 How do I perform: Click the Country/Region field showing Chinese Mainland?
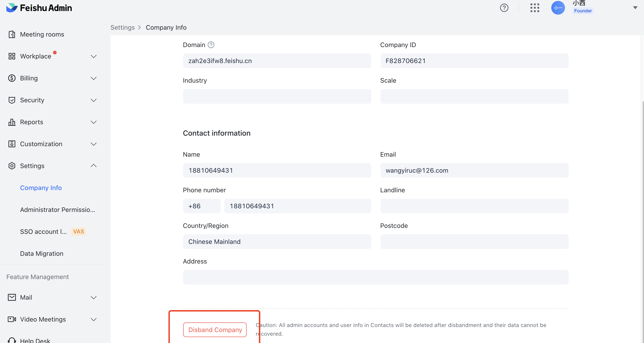[x=277, y=242]
